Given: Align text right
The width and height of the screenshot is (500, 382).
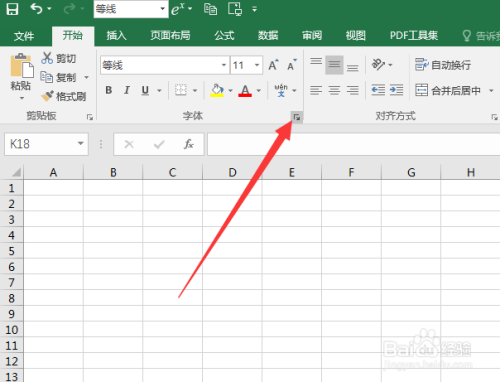Looking at the screenshot, I should point(352,90).
